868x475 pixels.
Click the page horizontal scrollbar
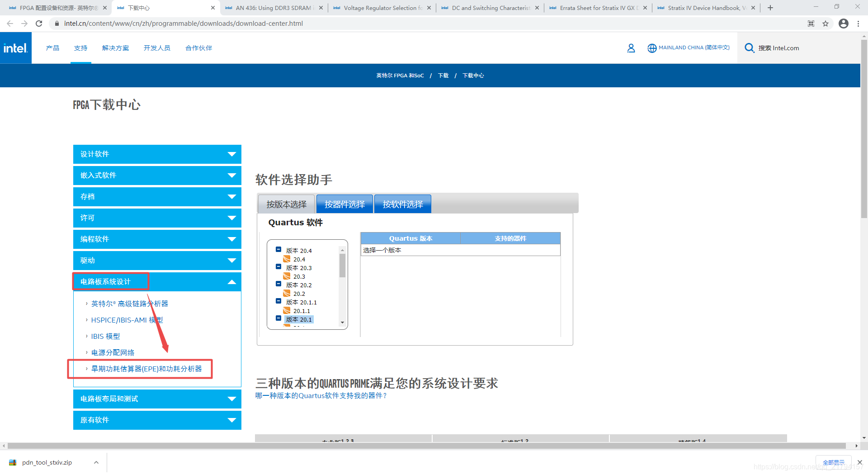coord(427,446)
